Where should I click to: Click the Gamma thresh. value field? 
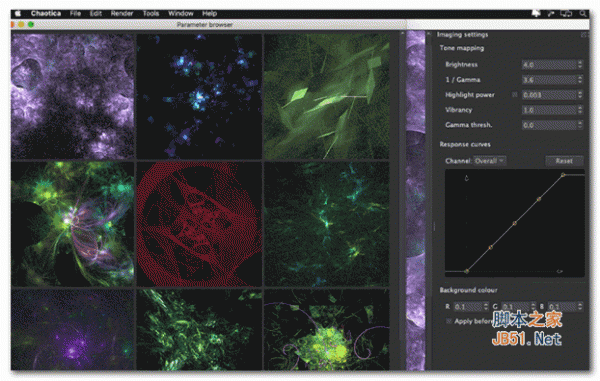pos(549,125)
